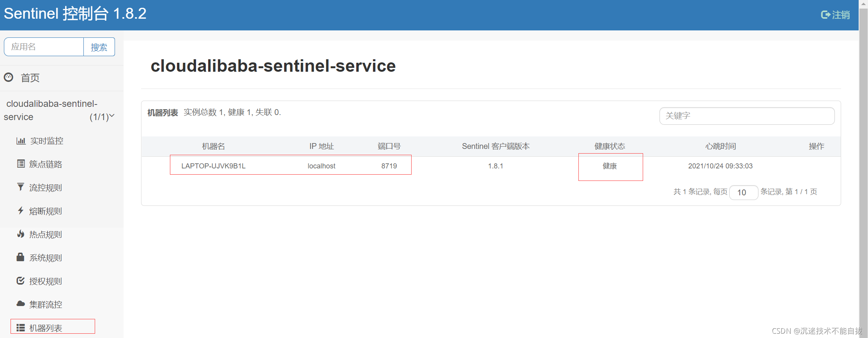
Task: Click the 簇点链路 list icon
Action: [x=21, y=164]
